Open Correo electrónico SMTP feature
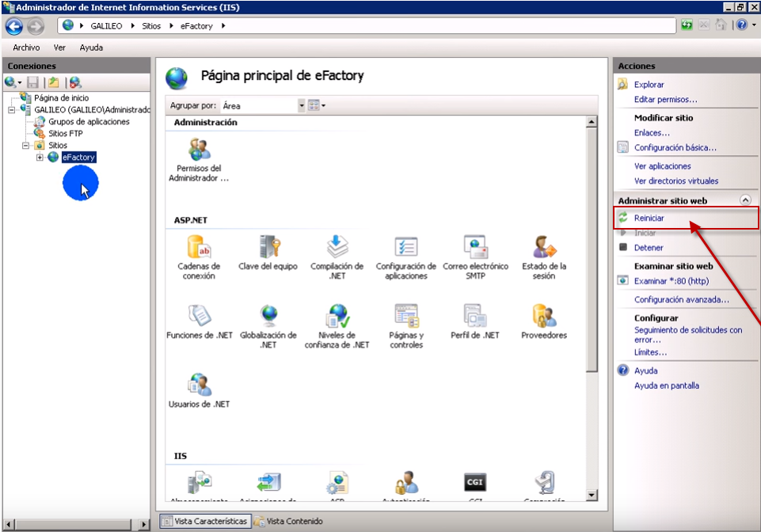Image resolution: width=761 pixels, height=532 pixels. click(x=475, y=257)
